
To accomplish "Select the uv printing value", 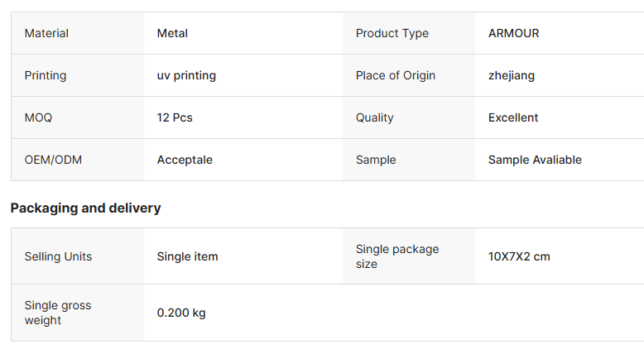I will pyautogui.click(x=186, y=75).
